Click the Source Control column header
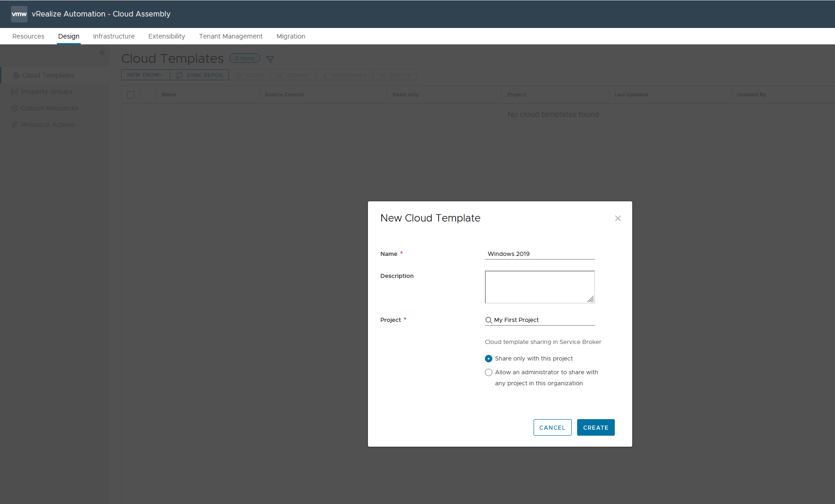 284,94
